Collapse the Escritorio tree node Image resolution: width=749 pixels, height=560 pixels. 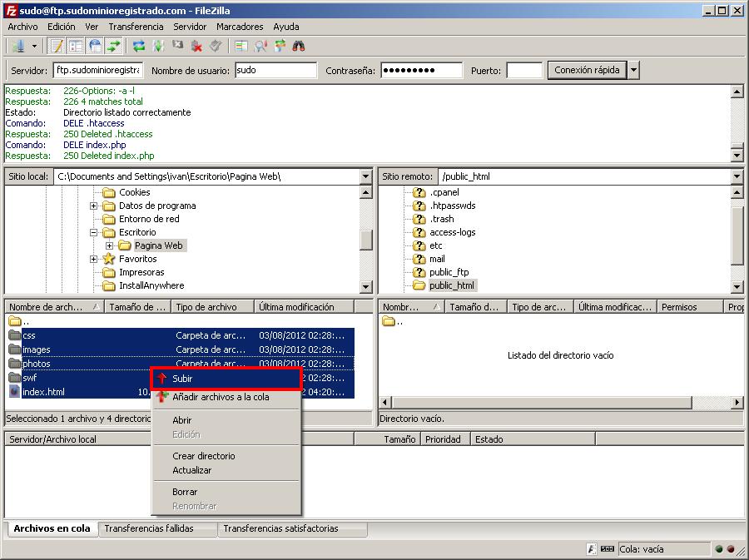point(93,232)
